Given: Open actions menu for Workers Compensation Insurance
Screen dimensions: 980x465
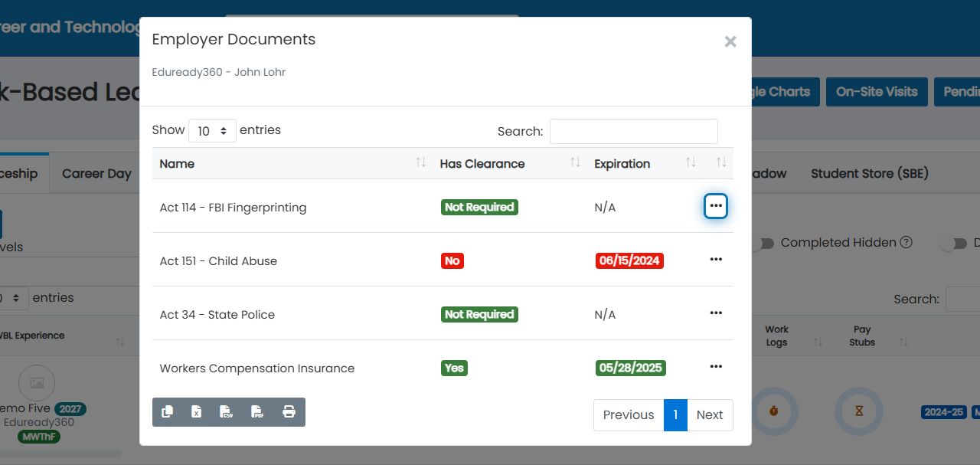Looking at the screenshot, I should pyautogui.click(x=716, y=367).
